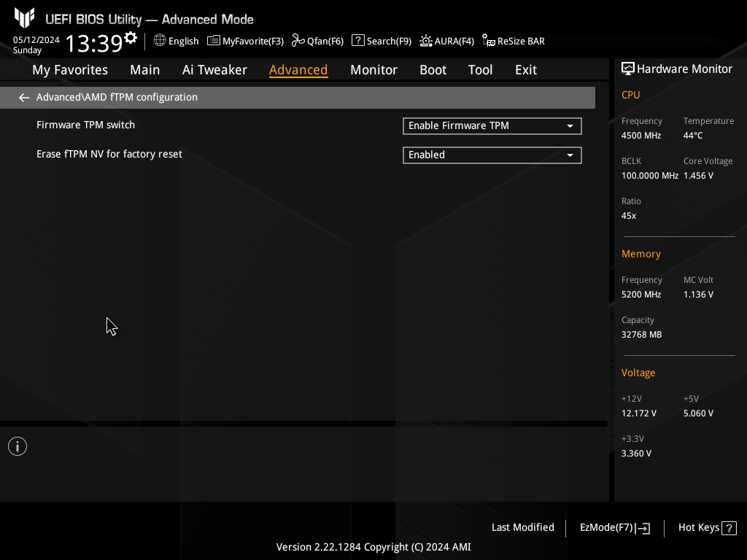
Task: Click the Search question mark icon
Action: (x=357, y=41)
